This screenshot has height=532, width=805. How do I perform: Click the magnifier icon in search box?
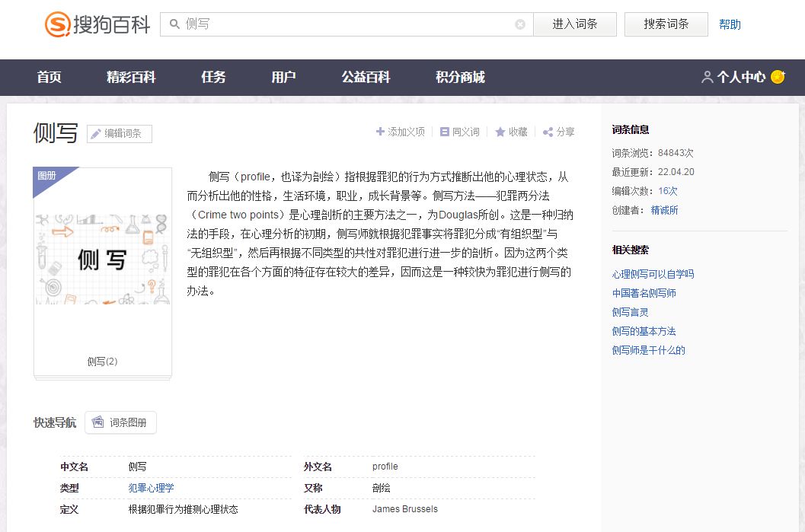[x=174, y=24]
